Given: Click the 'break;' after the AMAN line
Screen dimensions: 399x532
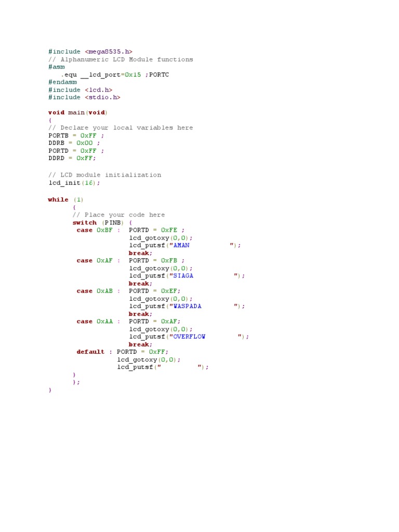Looking at the screenshot, I should click(x=140, y=253).
